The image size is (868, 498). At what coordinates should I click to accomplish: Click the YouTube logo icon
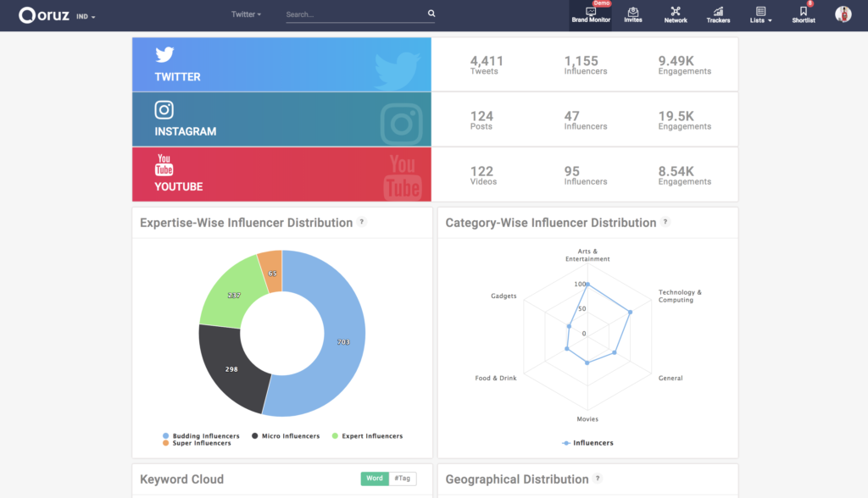click(x=164, y=165)
